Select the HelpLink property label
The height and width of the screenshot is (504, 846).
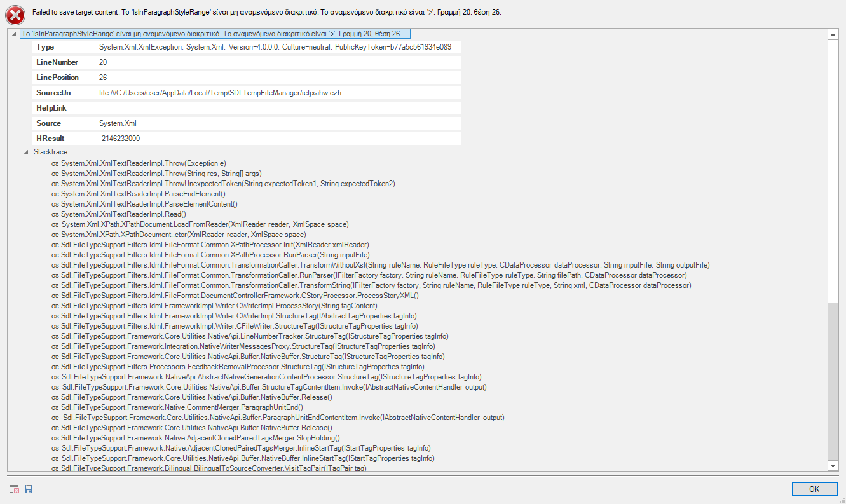[51, 108]
